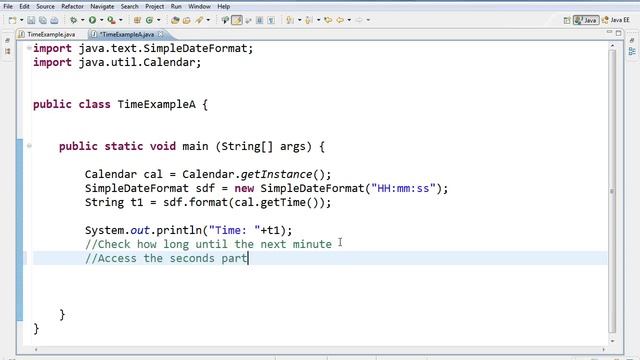Maximize the editor area
Image resolution: width=640 pixels, height=360 pixels.
(618, 33)
